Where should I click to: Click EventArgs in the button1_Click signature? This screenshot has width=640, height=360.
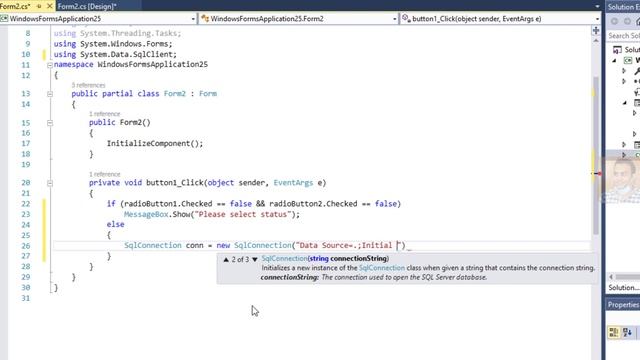(x=293, y=182)
